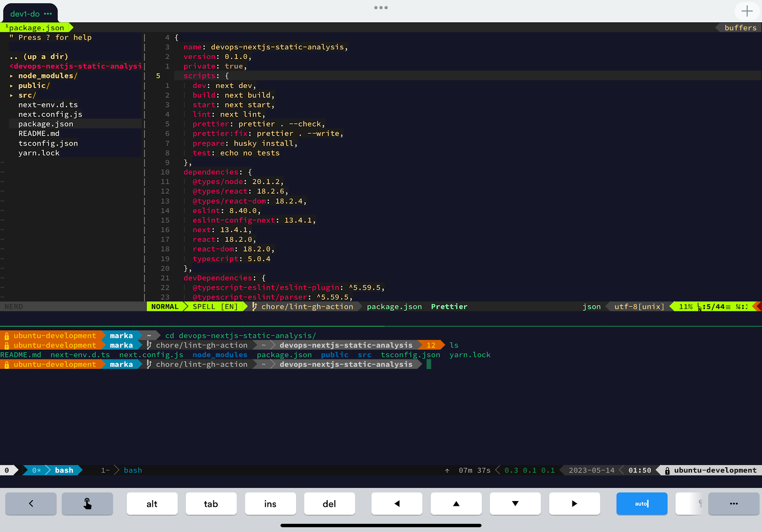Viewport: 762px width, 532px height.
Task: Click the orange 12 badge in prompt
Action: [431, 345]
